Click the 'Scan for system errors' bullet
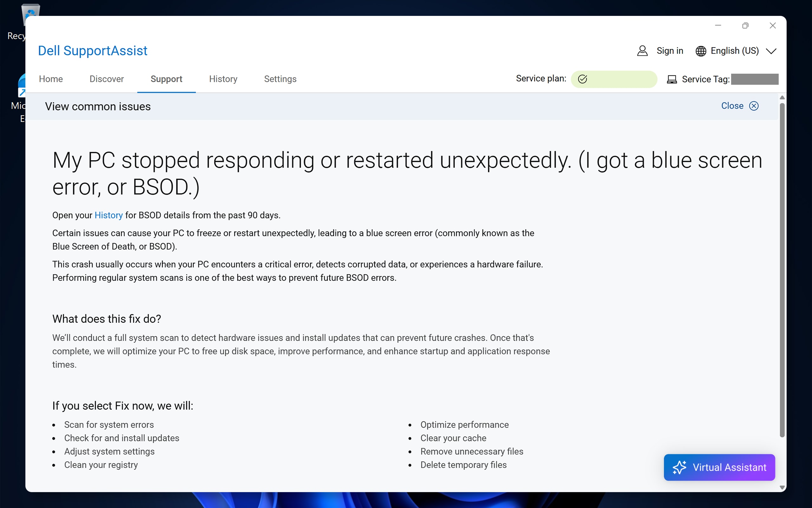The height and width of the screenshot is (508, 812). (109, 425)
